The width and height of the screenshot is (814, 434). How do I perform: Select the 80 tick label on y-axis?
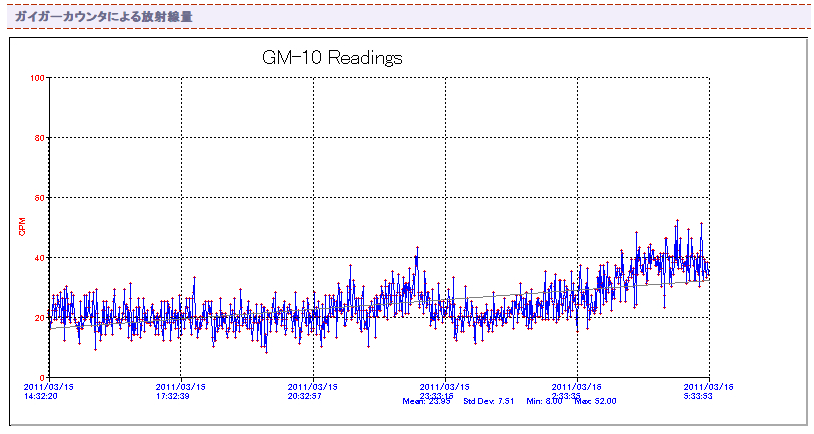(x=40, y=138)
